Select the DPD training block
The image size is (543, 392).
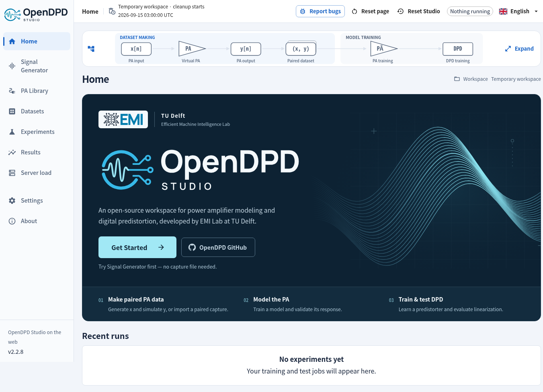coord(458,49)
